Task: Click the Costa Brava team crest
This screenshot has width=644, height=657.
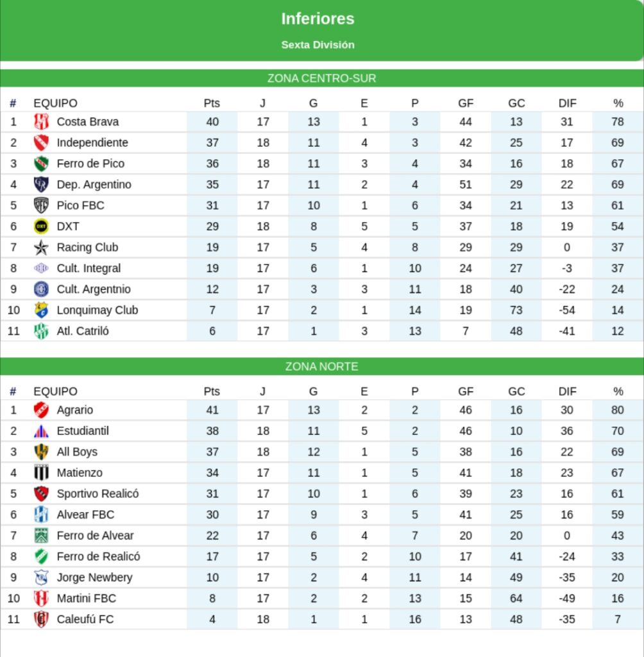Action: tap(41, 122)
